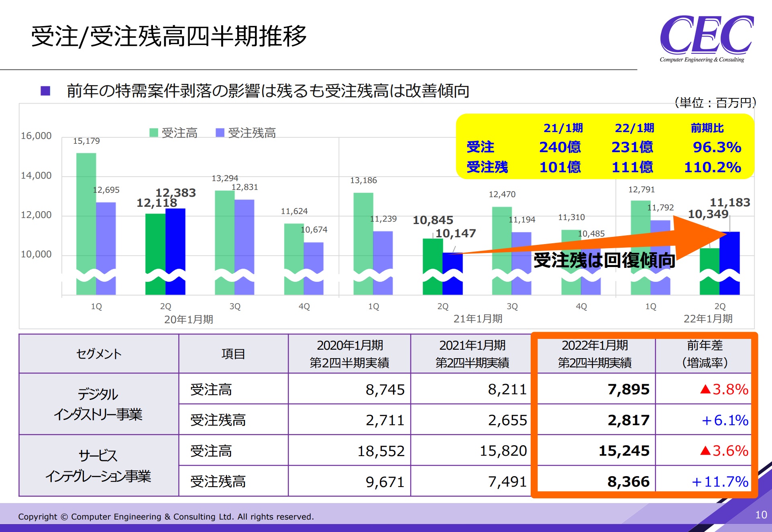The image size is (772, 532).
Task: Click the サービス インテグレーション事業 segment cell
Action: tap(98, 466)
